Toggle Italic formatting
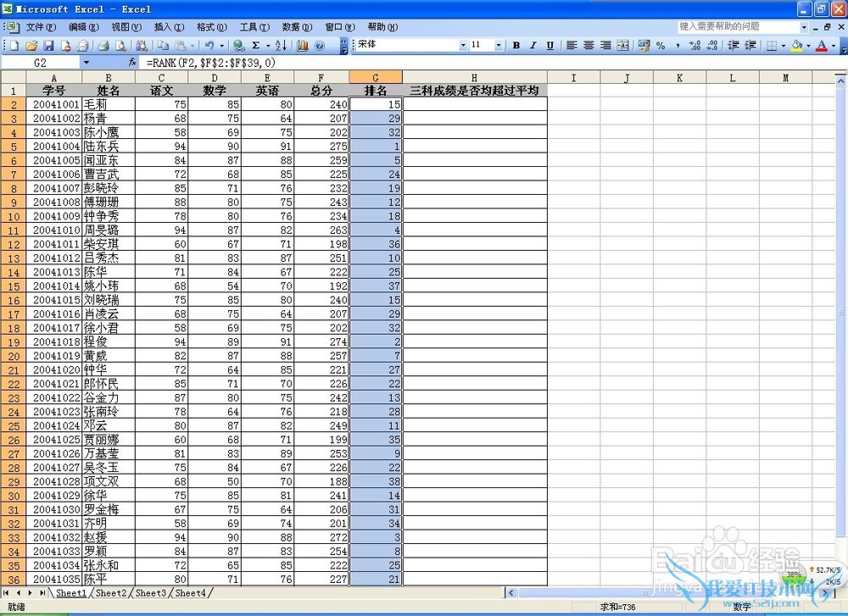 (533, 46)
